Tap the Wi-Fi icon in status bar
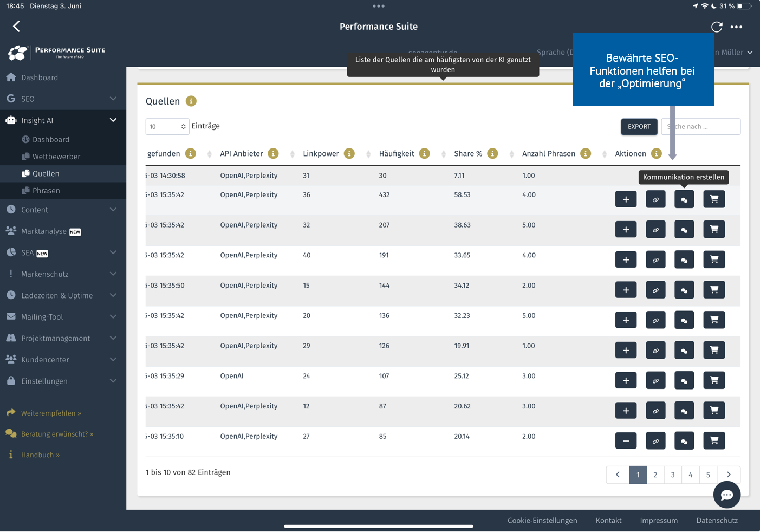760x532 pixels. coord(705,6)
